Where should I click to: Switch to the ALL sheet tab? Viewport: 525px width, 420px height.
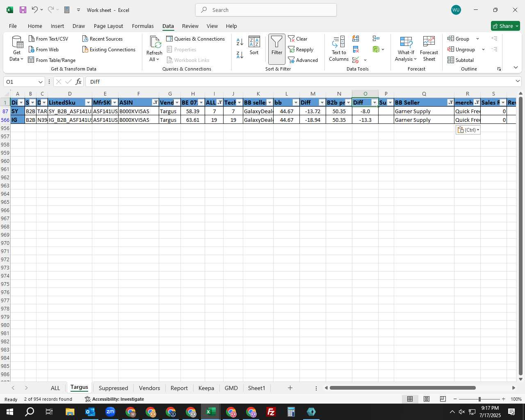coord(55,388)
